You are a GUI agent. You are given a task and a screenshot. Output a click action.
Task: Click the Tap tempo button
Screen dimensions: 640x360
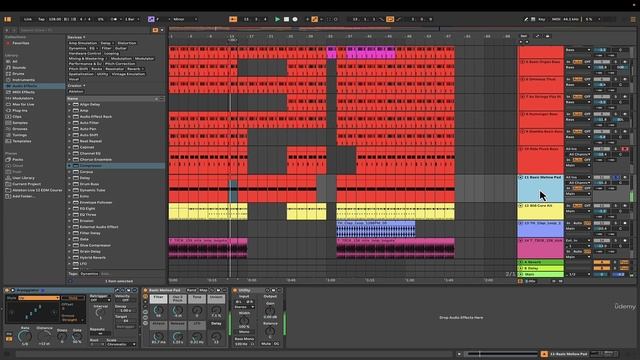(x=41, y=19)
